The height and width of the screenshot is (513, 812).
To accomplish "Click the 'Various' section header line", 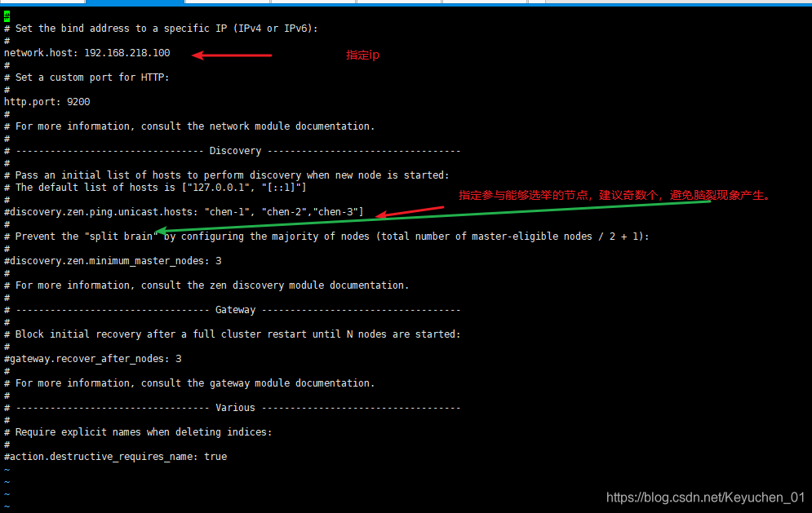I will pyautogui.click(x=233, y=408).
